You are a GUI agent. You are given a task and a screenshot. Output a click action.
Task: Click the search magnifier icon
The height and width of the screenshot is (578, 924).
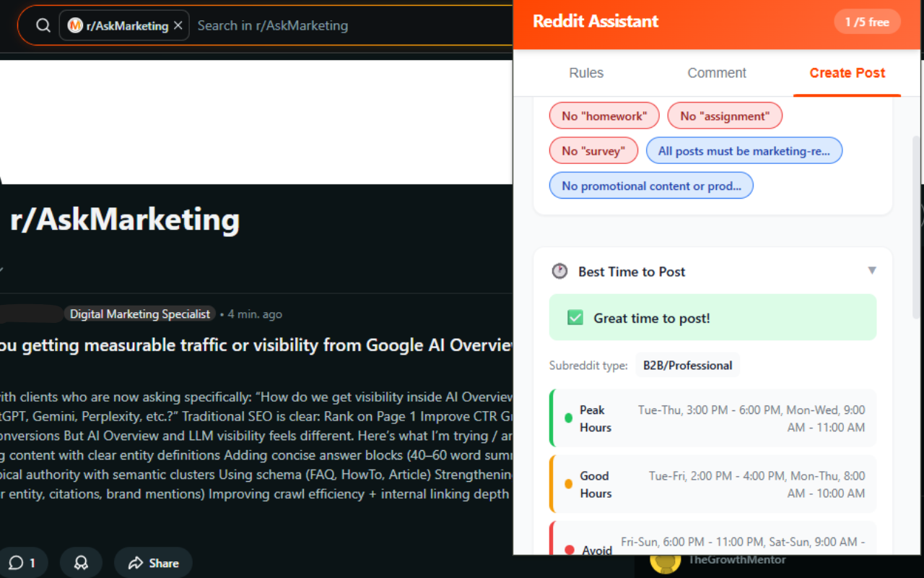43,25
